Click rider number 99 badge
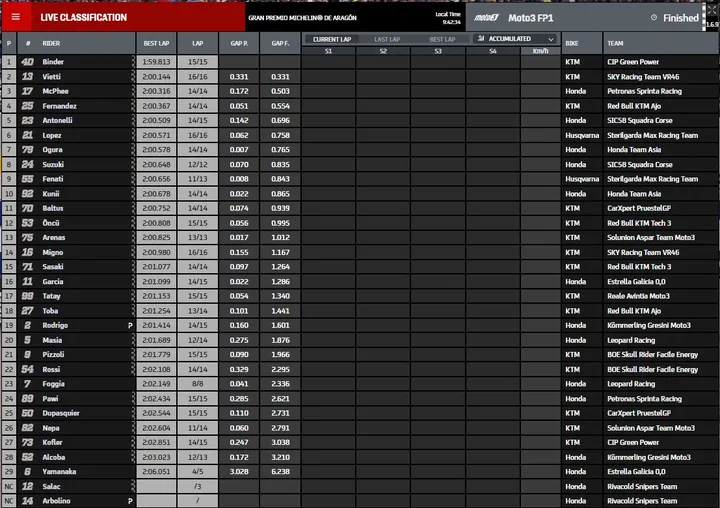 click(x=27, y=296)
